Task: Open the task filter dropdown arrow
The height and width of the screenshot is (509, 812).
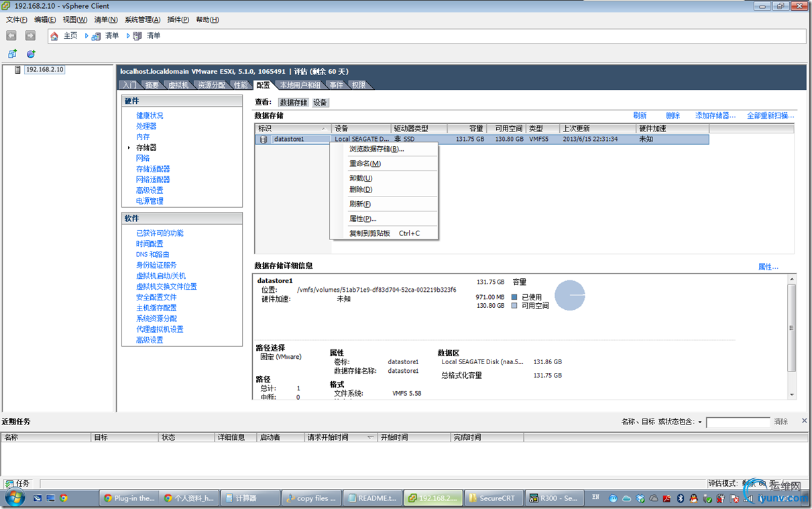Action: point(700,422)
